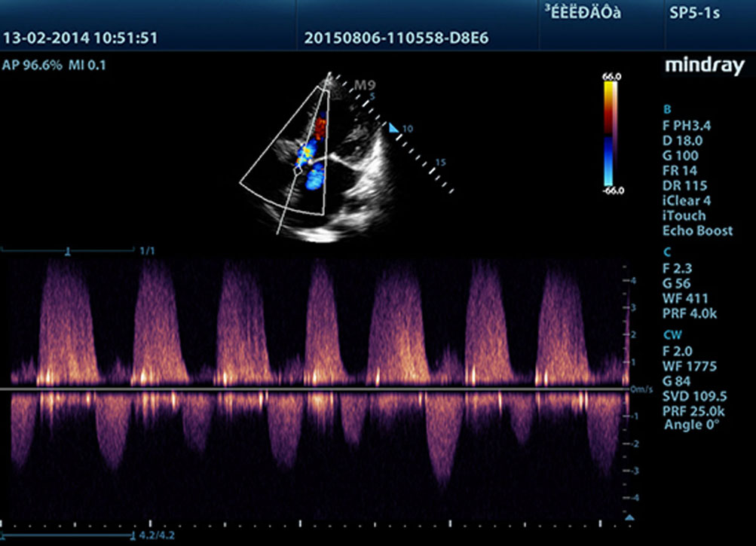The width and height of the screenshot is (756, 546).
Task: Click the AP 96.6% MI 0.1 readout
Action: click(54, 66)
